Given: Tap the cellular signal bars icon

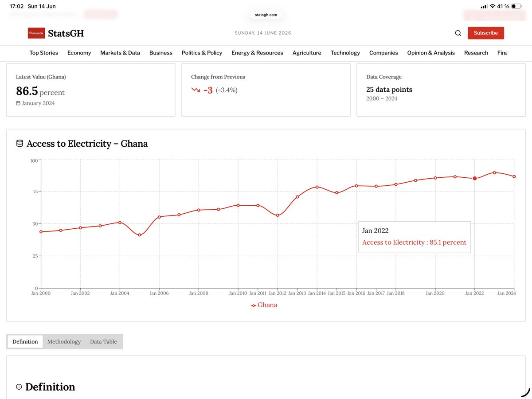Looking at the screenshot, I should click(x=484, y=6).
